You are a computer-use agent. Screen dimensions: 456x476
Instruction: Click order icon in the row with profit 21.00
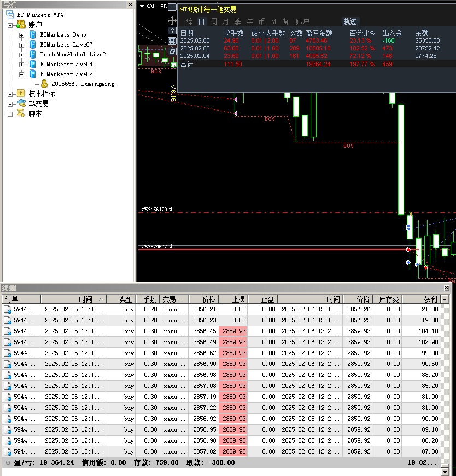click(x=8, y=309)
